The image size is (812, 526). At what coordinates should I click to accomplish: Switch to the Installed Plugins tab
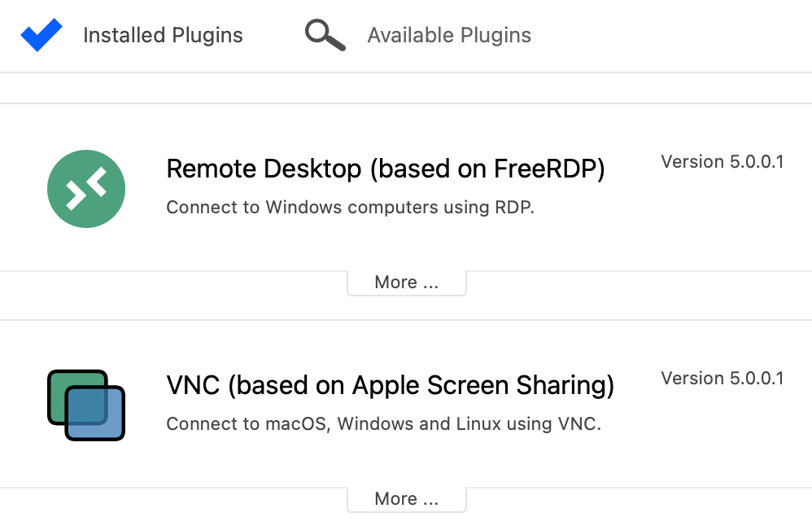[132, 35]
